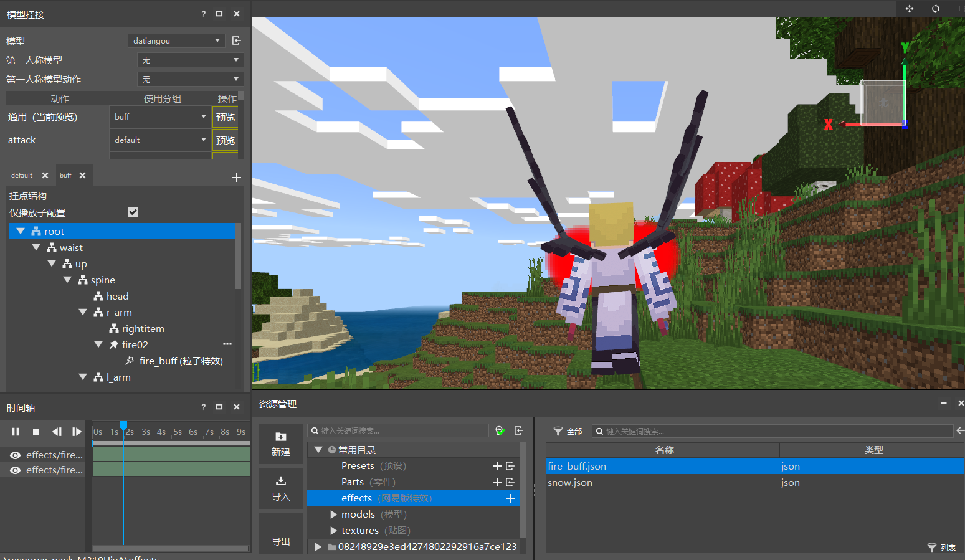Add a new item to Presets
Image resolution: width=965 pixels, height=560 pixels.
click(497, 466)
